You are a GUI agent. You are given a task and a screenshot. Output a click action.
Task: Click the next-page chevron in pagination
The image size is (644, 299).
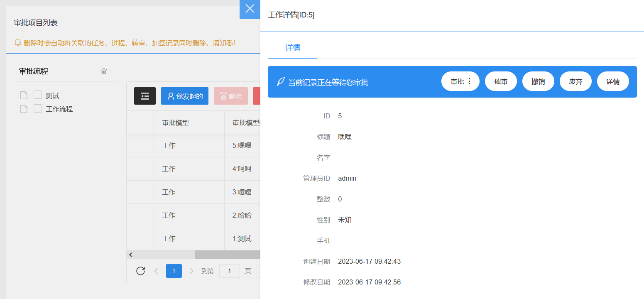tap(191, 271)
